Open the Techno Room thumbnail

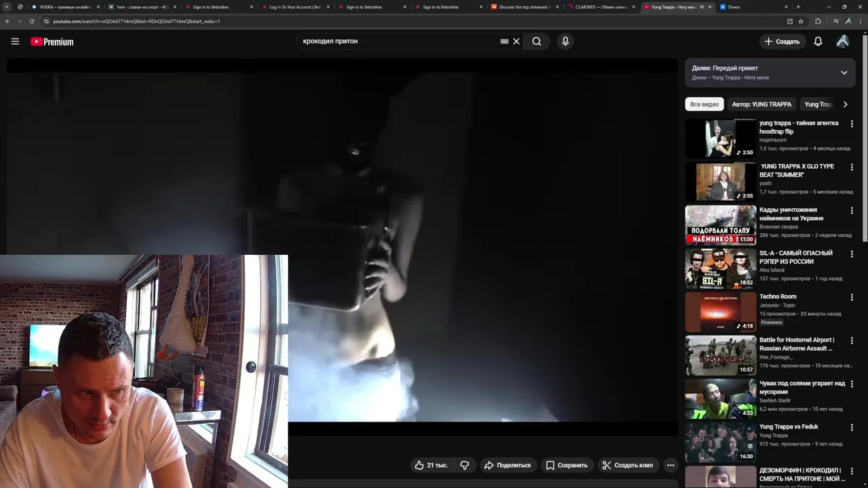click(x=720, y=312)
